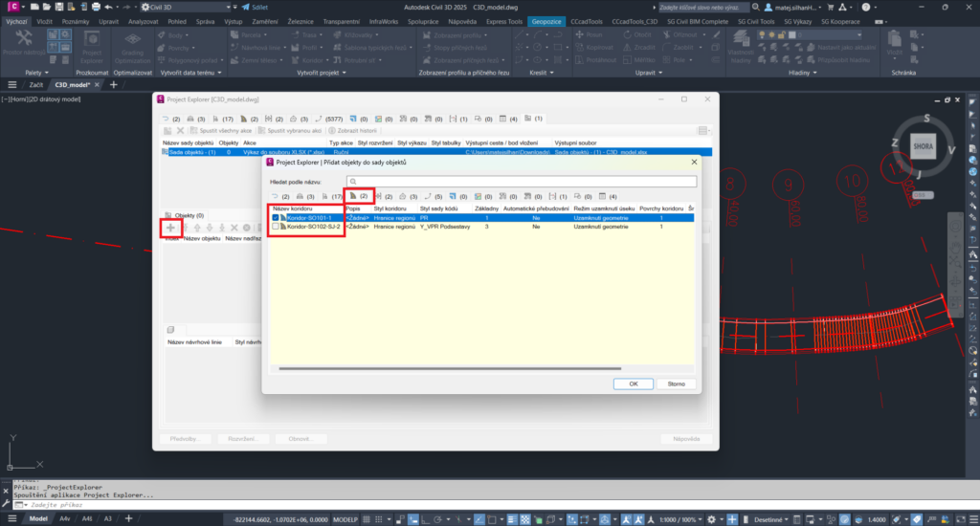Open the A4v layout tab
This screenshot has width=980, height=526.
(65, 518)
